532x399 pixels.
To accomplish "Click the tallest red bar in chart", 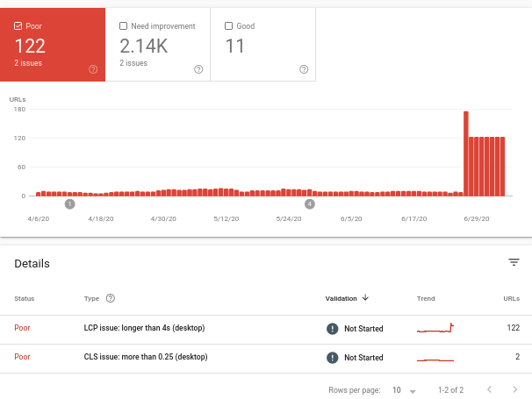I will click(x=465, y=154).
